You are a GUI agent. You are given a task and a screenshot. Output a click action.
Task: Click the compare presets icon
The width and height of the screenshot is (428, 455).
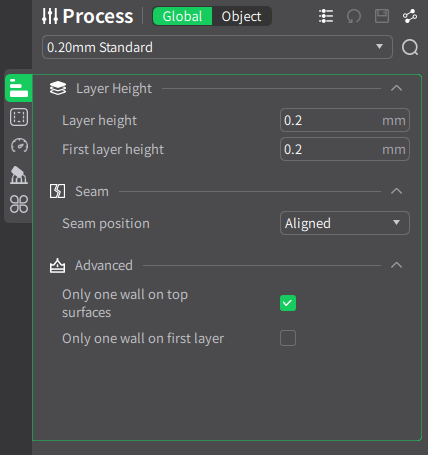click(x=410, y=16)
